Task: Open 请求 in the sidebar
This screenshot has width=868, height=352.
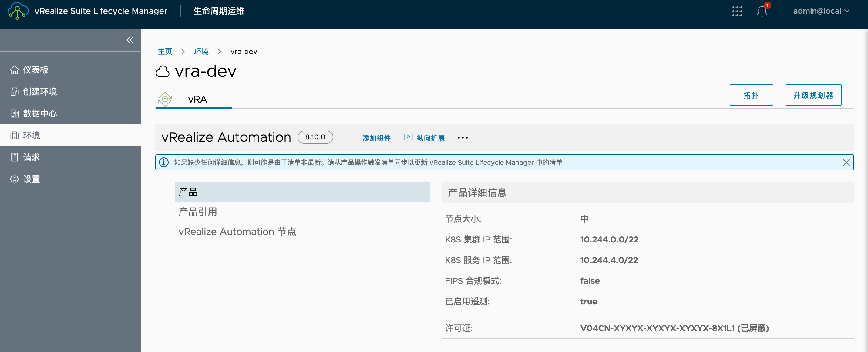Action: pyautogui.click(x=70, y=157)
